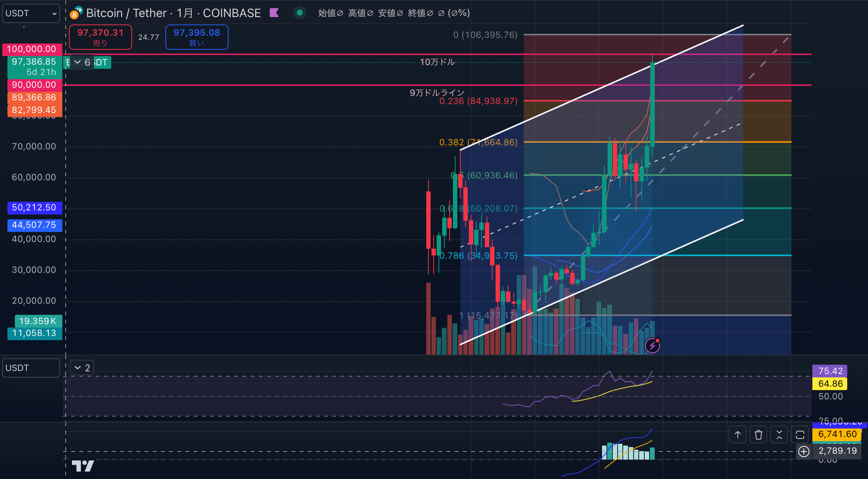
Task: Click the 90,000.00 pink price label
Action: (34, 85)
